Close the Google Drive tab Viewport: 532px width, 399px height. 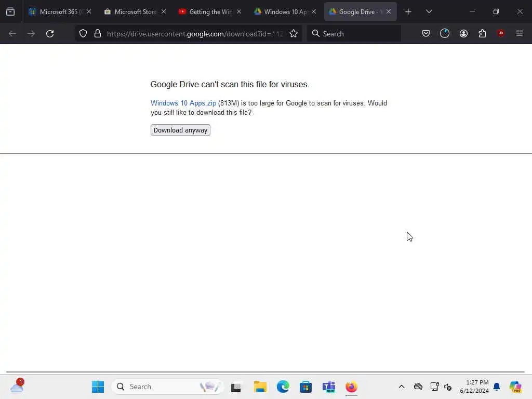click(x=389, y=11)
